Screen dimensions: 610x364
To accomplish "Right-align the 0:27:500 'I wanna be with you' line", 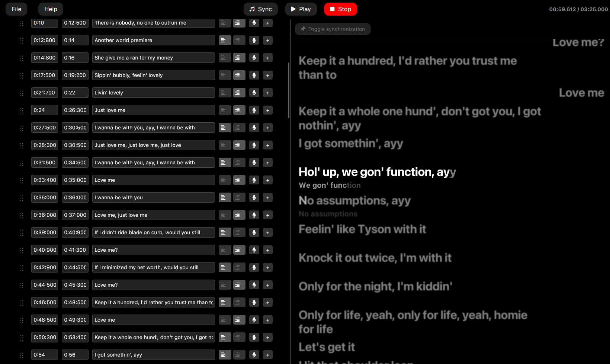I will (239, 128).
